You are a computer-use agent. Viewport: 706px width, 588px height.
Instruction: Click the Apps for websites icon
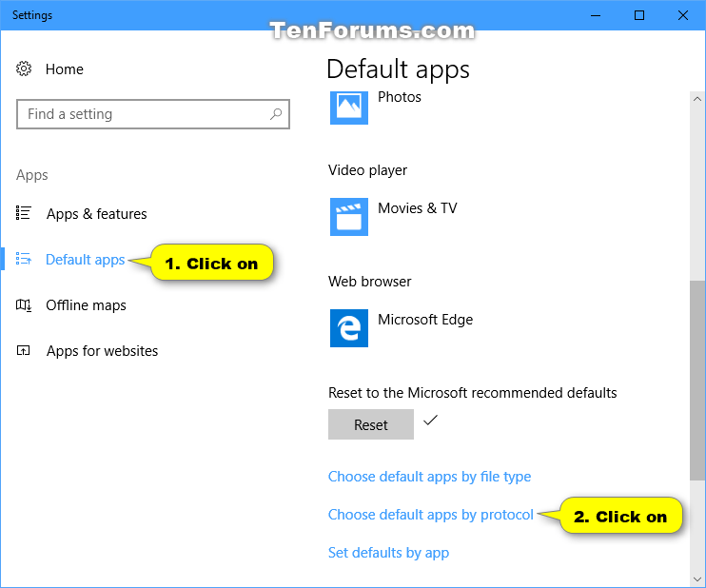click(x=24, y=350)
